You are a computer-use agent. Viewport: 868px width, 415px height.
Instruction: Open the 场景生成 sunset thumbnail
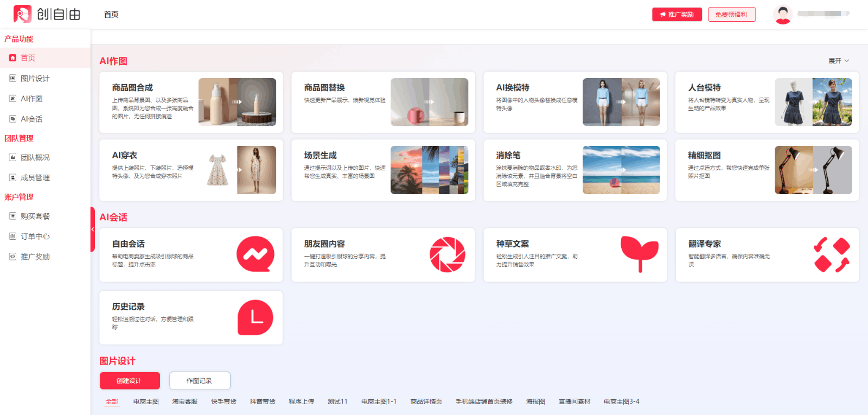pos(429,170)
